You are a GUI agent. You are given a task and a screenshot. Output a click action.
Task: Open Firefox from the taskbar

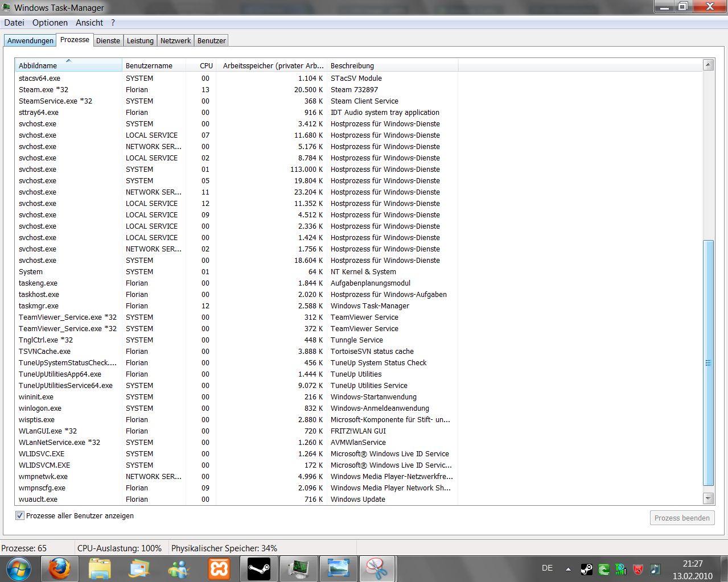point(59,568)
